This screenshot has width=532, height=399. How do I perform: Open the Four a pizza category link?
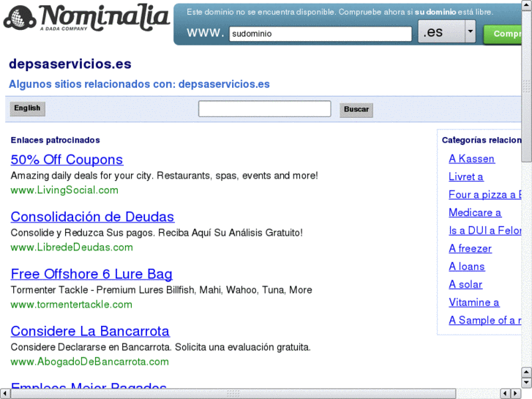tap(485, 195)
